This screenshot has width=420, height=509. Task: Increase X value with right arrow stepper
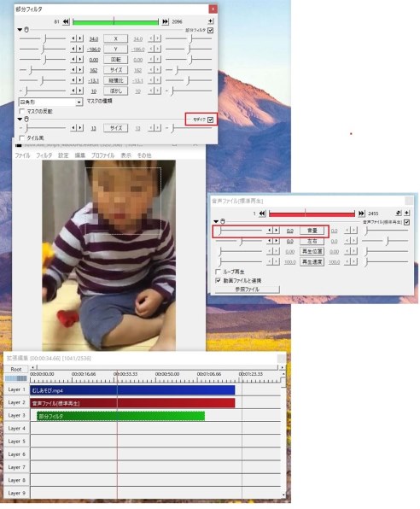80,38
